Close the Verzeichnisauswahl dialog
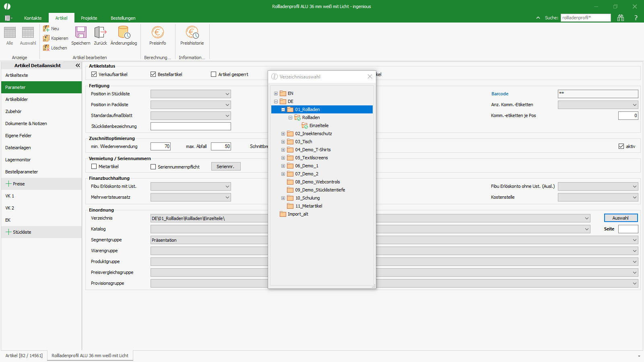The image size is (644, 362). 370,76
